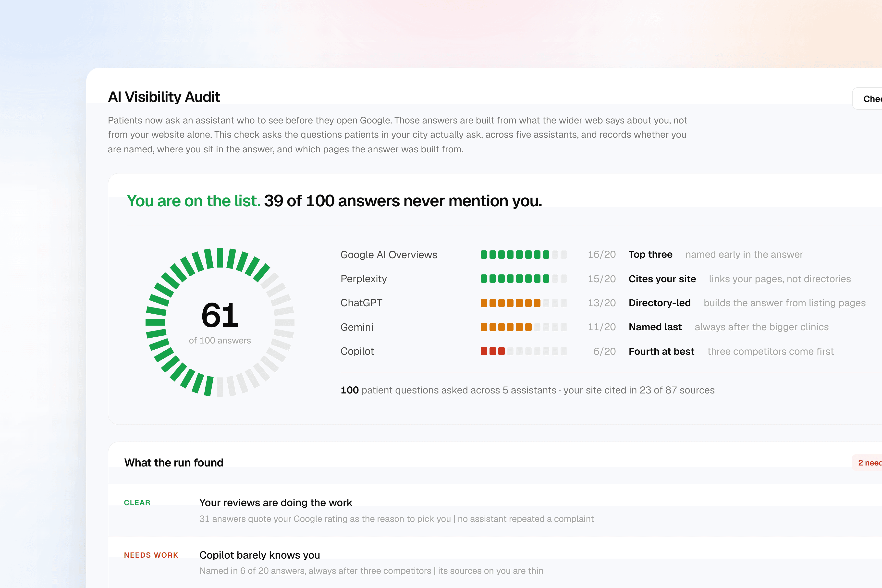Viewport: 882px width, 588px height.
Task: Click the 15/20 score value
Action: 601,279
